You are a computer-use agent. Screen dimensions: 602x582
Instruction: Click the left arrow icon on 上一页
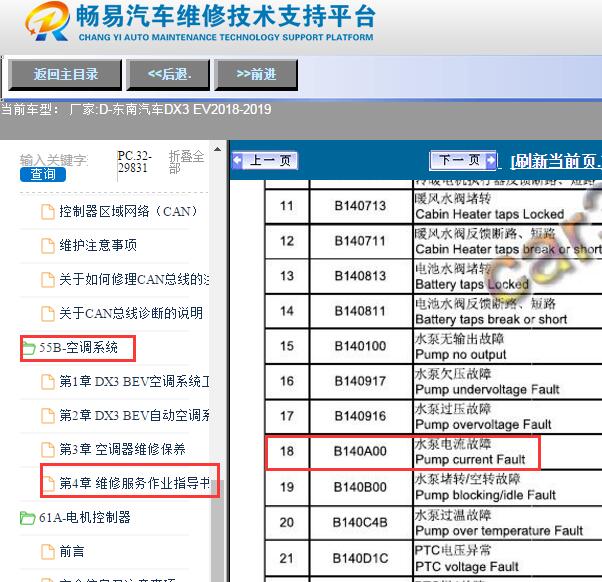click(x=238, y=160)
